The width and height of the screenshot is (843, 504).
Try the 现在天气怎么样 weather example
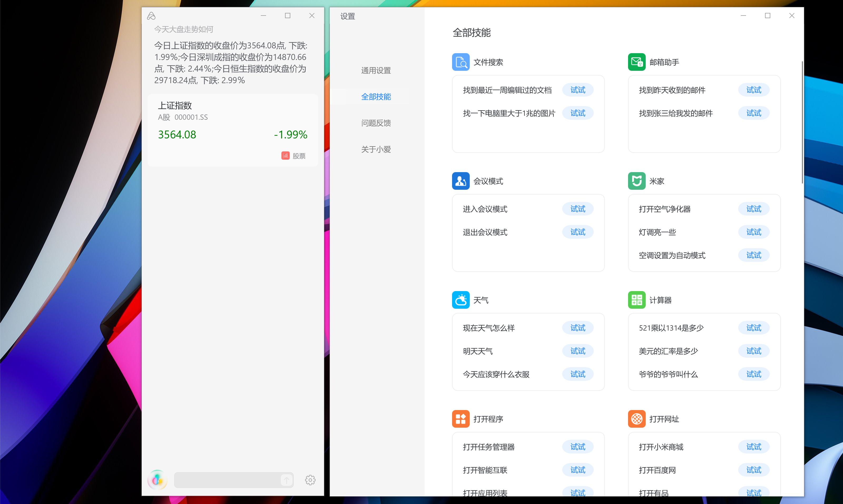click(x=578, y=328)
